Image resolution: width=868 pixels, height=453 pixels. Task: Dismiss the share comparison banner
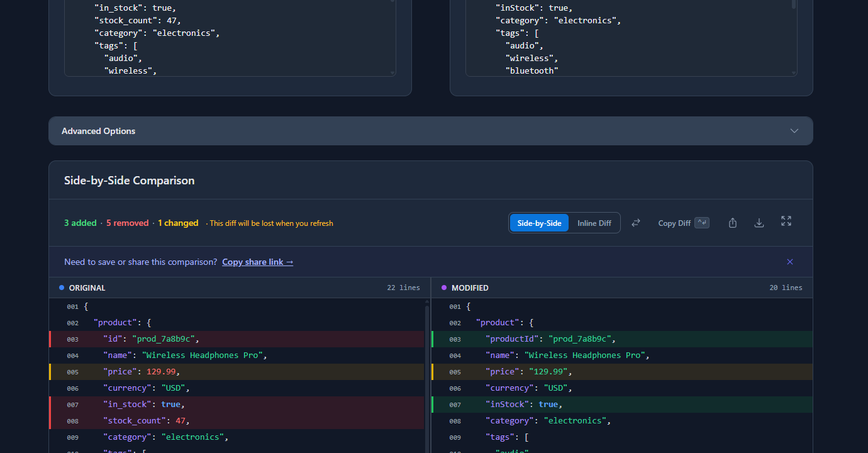tap(790, 262)
